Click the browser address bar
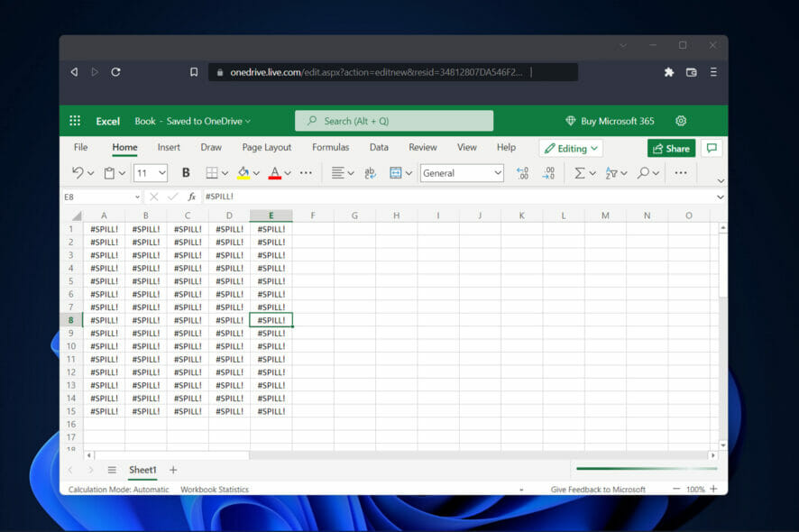 [x=393, y=72]
